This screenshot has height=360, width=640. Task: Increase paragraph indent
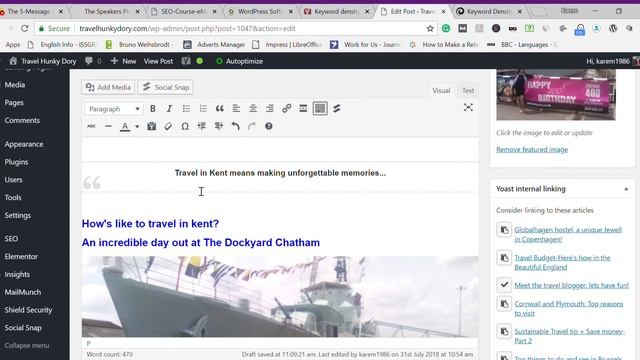tap(219, 127)
